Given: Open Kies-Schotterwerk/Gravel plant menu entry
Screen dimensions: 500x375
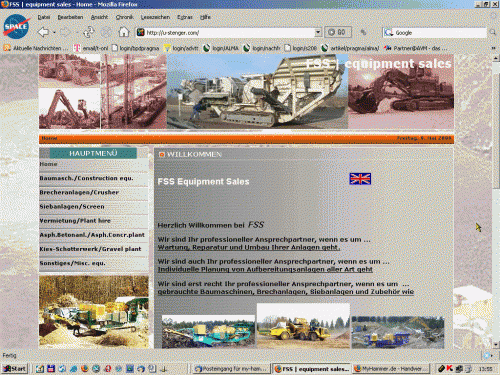Looking at the screenshot, I should 90,249.
